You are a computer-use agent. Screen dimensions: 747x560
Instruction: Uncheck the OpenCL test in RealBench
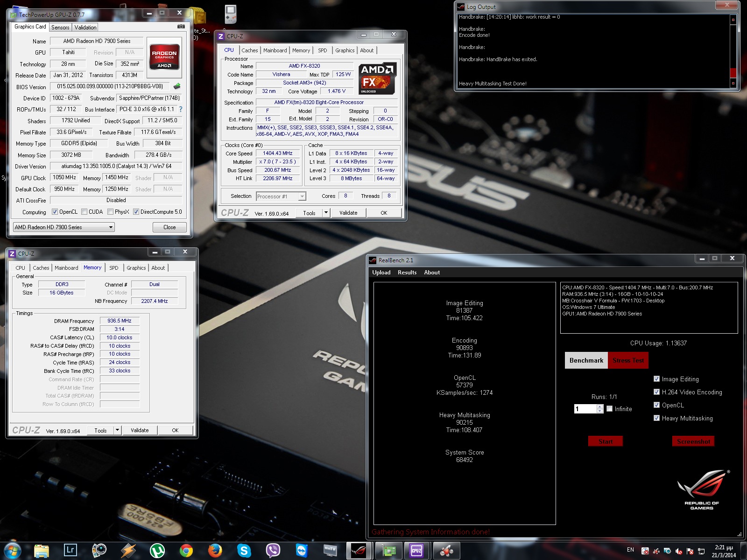tap(656, 405)
